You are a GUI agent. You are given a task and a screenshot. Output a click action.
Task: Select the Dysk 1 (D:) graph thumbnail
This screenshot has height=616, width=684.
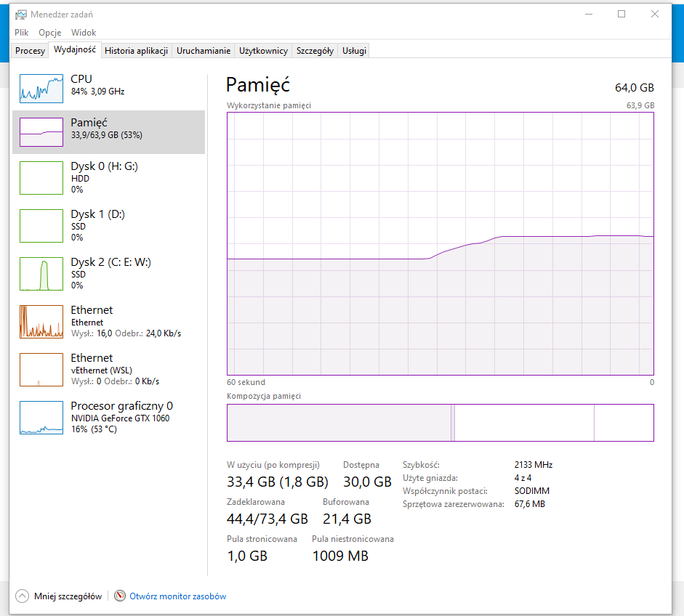coord(41,226)
